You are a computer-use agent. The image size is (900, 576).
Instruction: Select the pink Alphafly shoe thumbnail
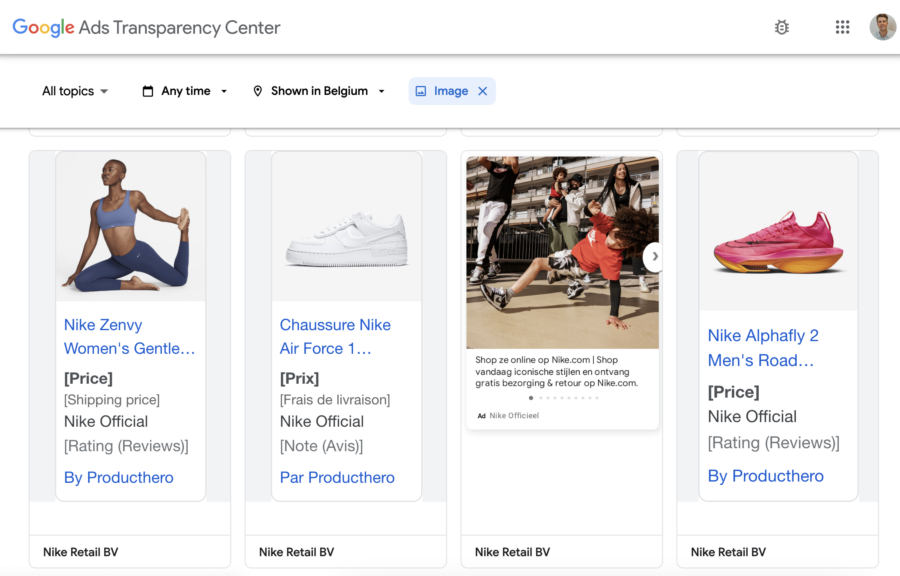tap(778, 243)
